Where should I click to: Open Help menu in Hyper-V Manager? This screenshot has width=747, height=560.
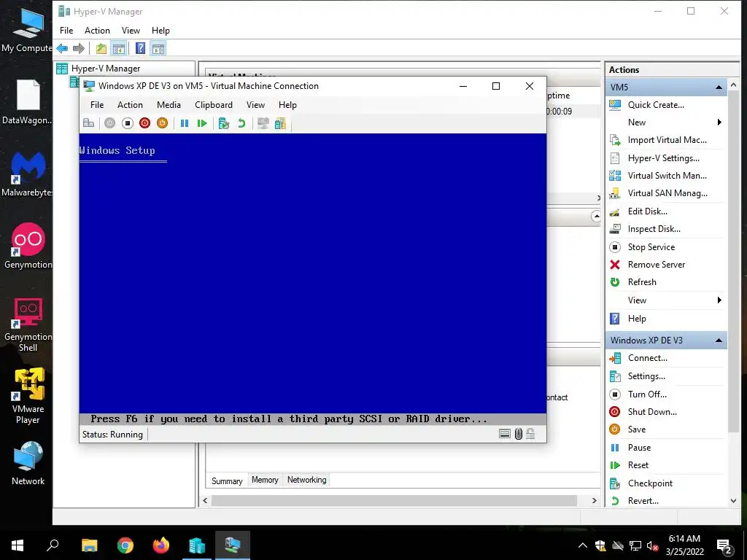pyautogui.click(x=160, y=31)
